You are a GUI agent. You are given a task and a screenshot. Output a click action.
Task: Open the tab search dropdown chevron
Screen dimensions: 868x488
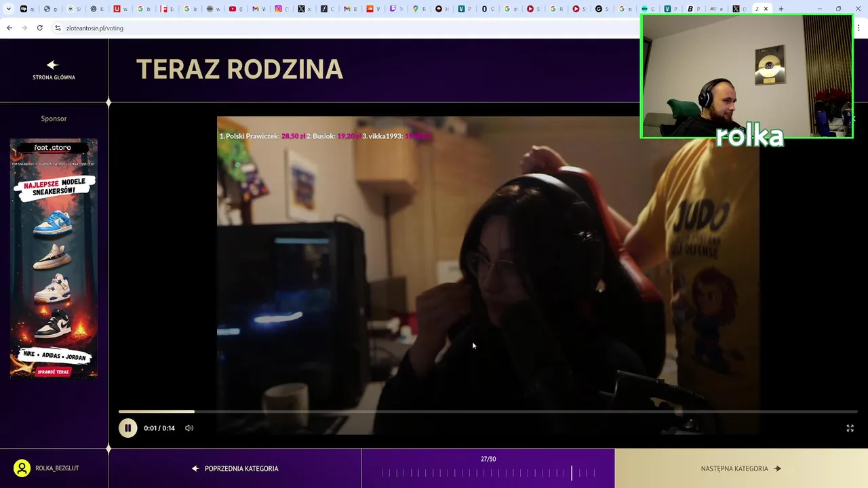pyautogui.click(x=9, y=9)
